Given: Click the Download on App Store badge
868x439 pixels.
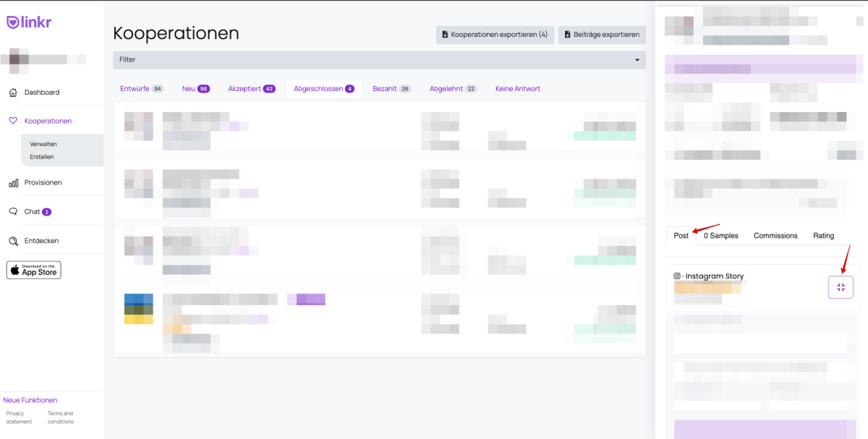Looking at the screenshot, I should pyautogui.click(x=34, y=270).
